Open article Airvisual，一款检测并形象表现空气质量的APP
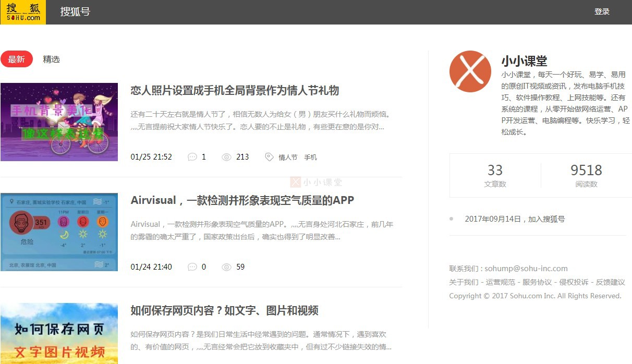Viewport: 632px width, 364px height. (x=242, y=200)
